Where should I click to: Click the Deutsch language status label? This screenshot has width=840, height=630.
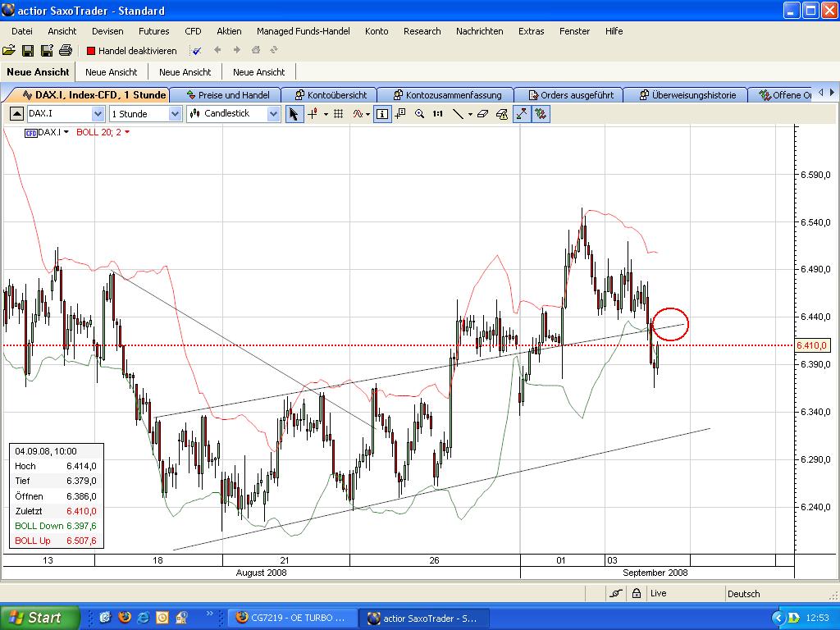coord(743,594)
